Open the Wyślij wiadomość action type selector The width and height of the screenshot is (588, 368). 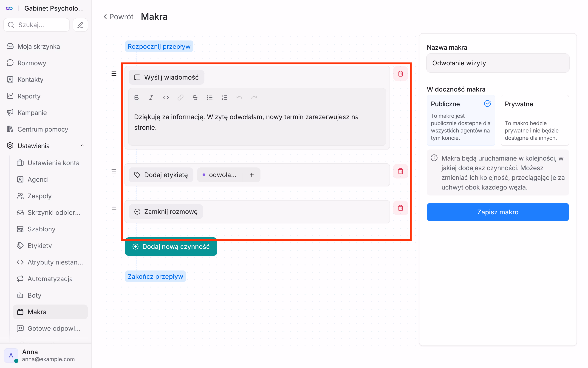click(167, 78)
